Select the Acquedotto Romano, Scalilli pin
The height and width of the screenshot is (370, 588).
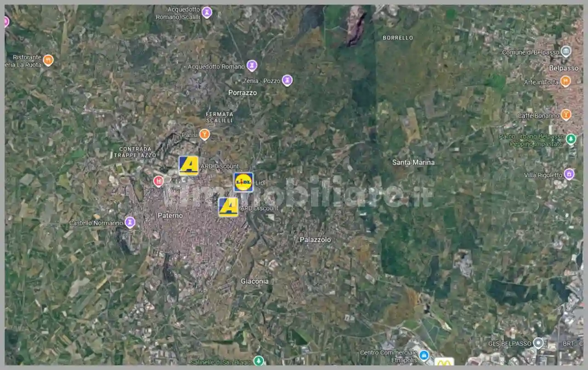[x=207, y=12]
